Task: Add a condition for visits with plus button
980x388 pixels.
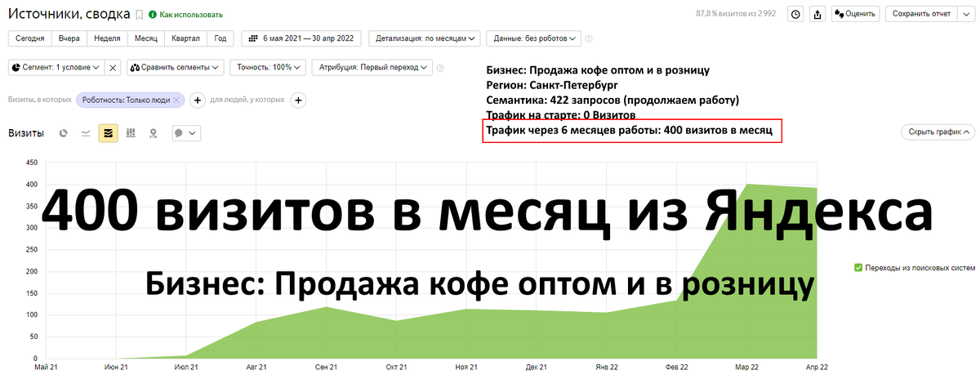Action: tap(197, 100)
